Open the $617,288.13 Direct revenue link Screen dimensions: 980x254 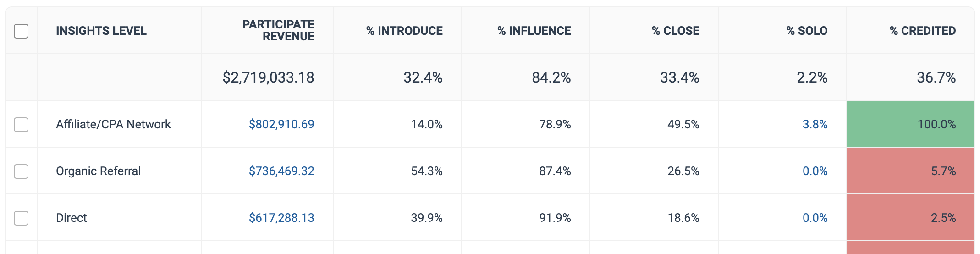click(x=281, y=218)
